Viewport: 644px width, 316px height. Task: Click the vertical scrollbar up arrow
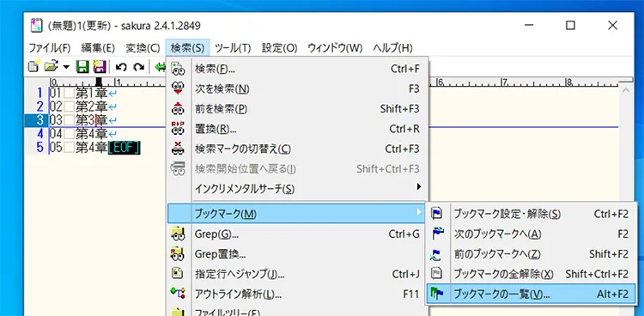(626, 90)
